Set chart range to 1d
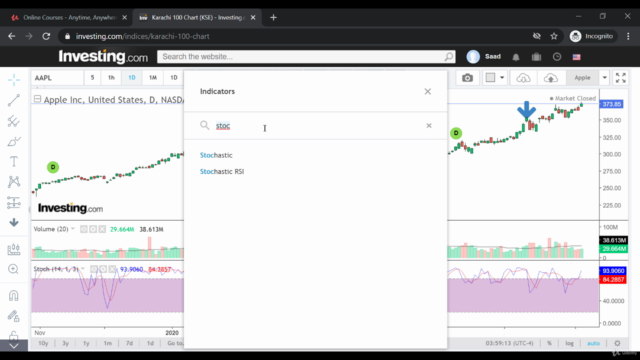640x360 pixels. tap(150, 343)
